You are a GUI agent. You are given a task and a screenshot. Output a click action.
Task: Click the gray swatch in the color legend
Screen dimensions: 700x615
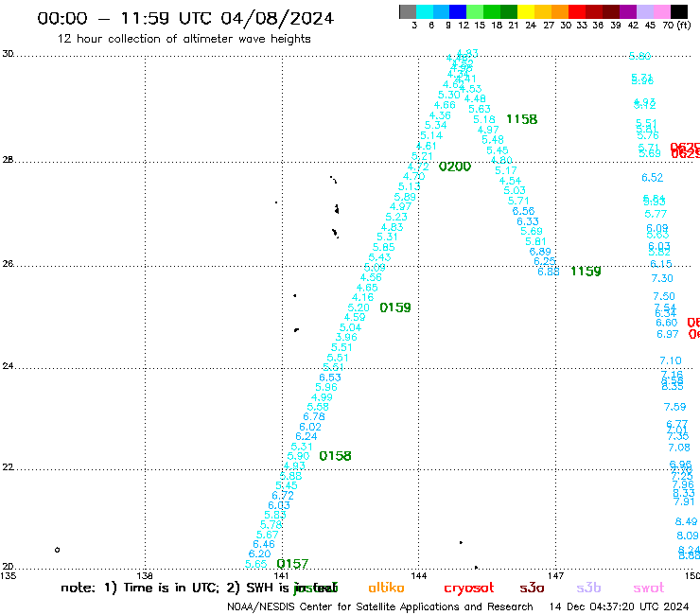(408, 11)
